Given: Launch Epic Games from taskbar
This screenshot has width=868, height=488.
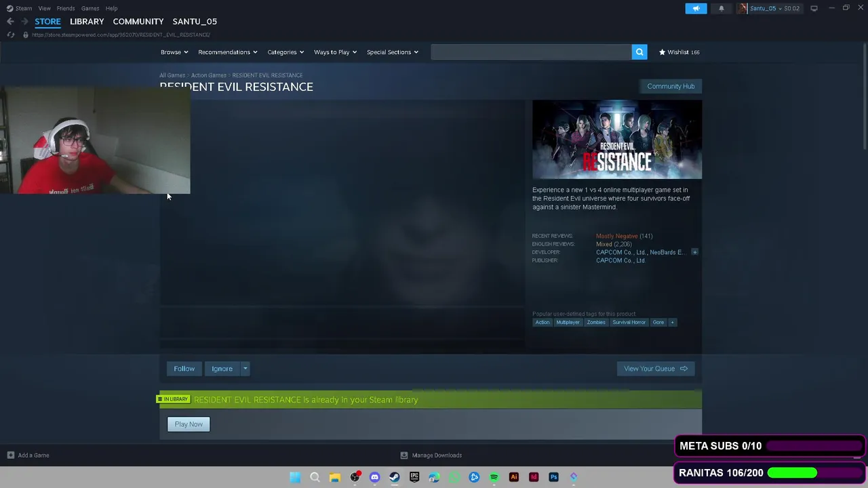Looking at the screenshot, I should [x=414, y=477].
